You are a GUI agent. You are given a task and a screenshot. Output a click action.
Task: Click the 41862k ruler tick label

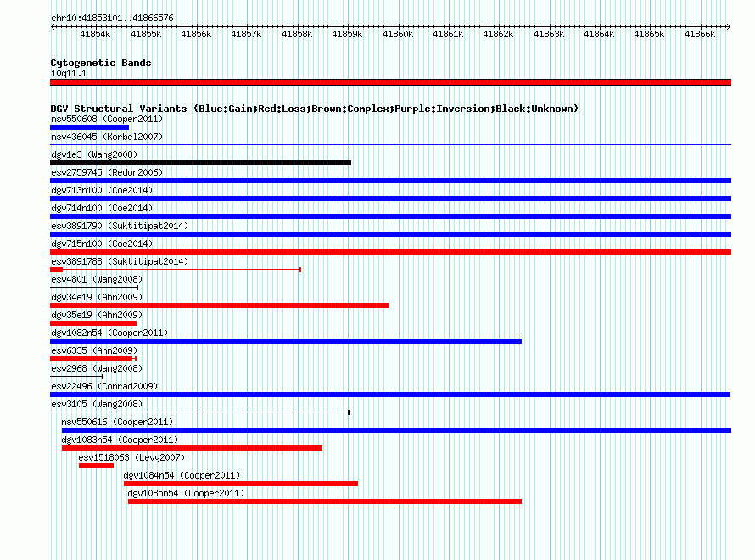[x=498, y=34]
